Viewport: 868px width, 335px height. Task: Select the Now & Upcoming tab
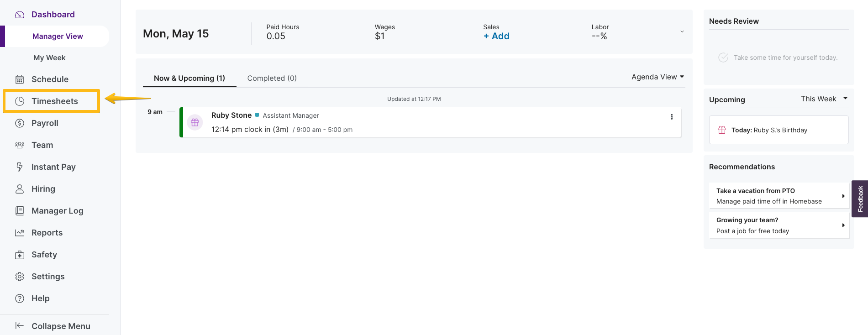point(189,78)
